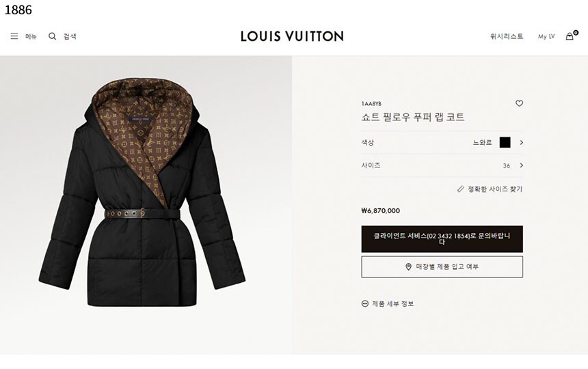The height and width of the screenshot is (369, 588).
Task: Add coat to wishlist with heart icon
Action: 519,103
